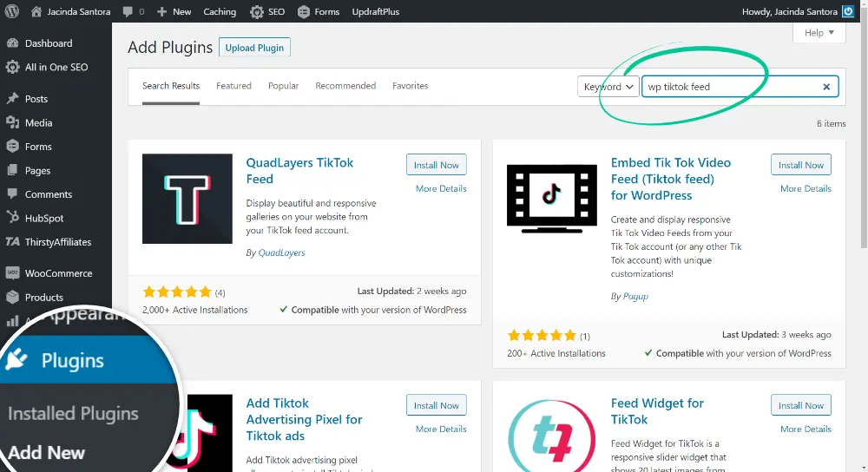Viewport: 868px width, 472px height.
Task: Open All in One SEO sidebar item
Action: [x=56, y=67]
